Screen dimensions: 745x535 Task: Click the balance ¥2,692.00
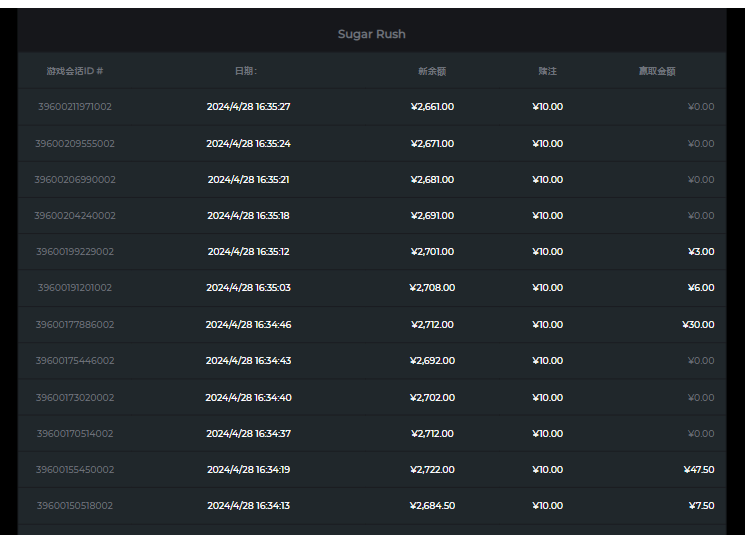pos(432,361)
